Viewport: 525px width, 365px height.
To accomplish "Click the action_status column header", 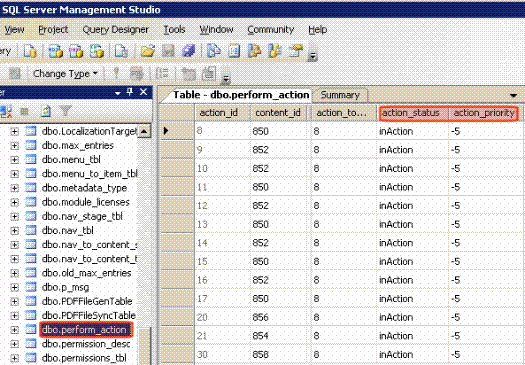I will (x=411, y=113).
